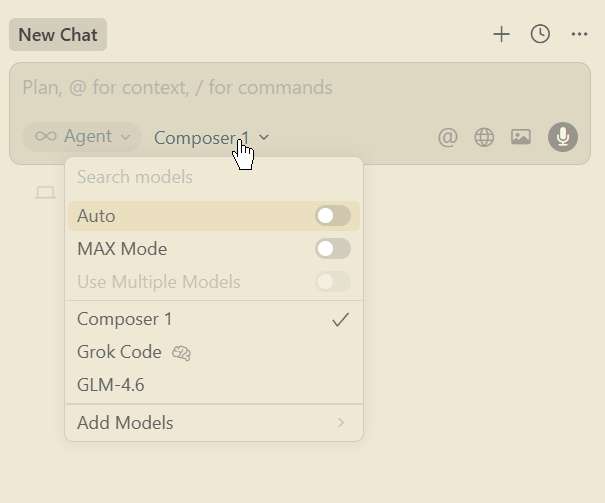
Task: Enable the Auto model toggle
Action: [x=332, y=216]
